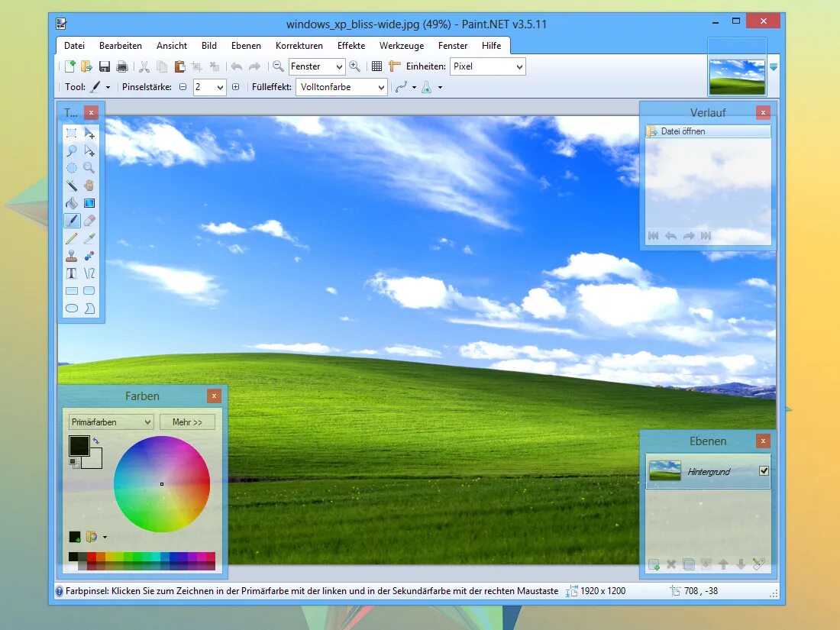The width and height of the screenshot is (840, 630).
Task: Select the Gradient tool
Action: [x=89, y=203]
